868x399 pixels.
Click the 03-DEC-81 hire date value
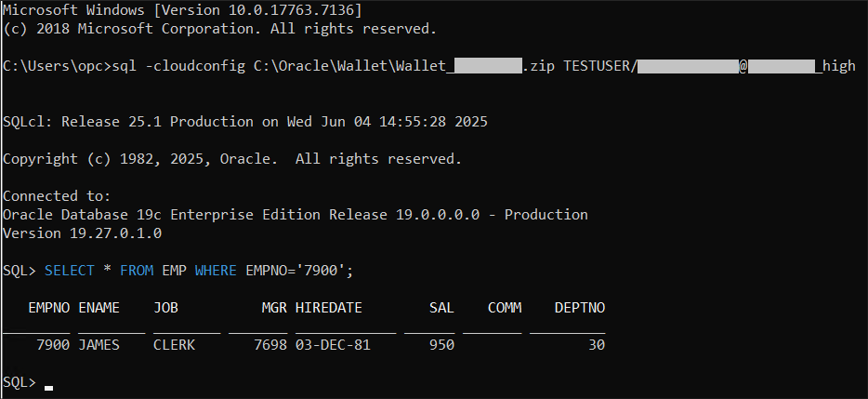tap(334, 345)
